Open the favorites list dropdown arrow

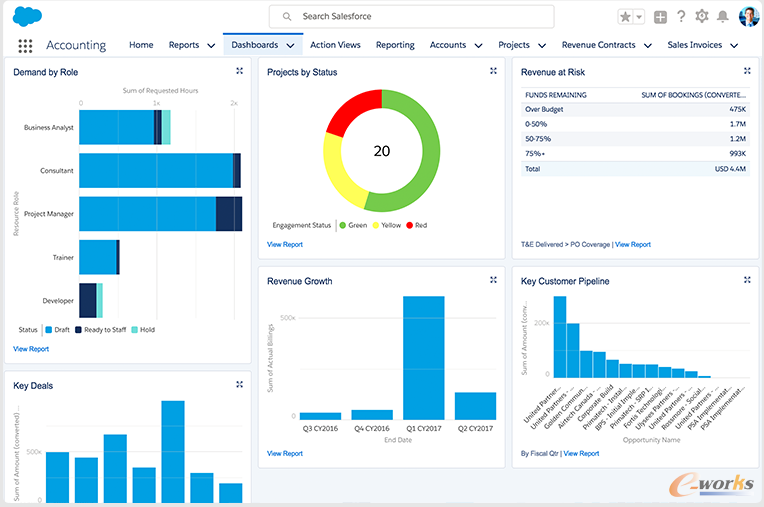639,17
